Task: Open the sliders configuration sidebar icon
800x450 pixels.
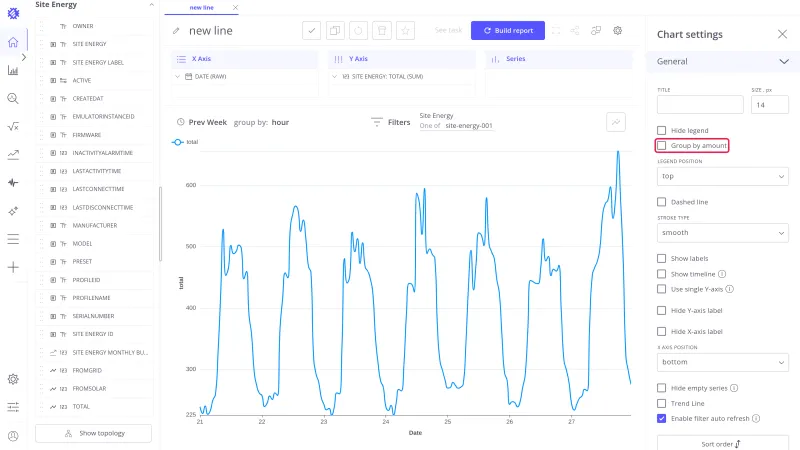Action: [x=13, y=407]
